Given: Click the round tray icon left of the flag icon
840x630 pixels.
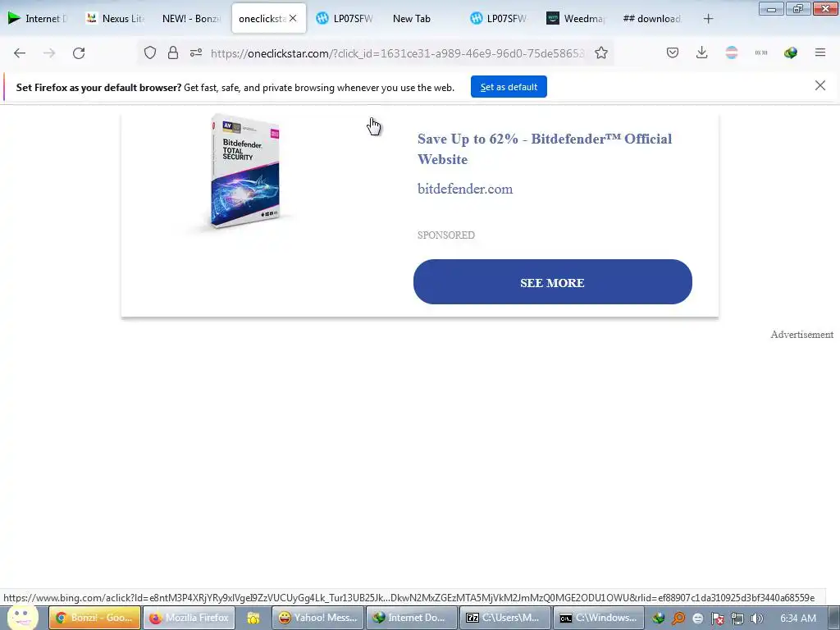Looking at the screenshot, I should point(697,619).
